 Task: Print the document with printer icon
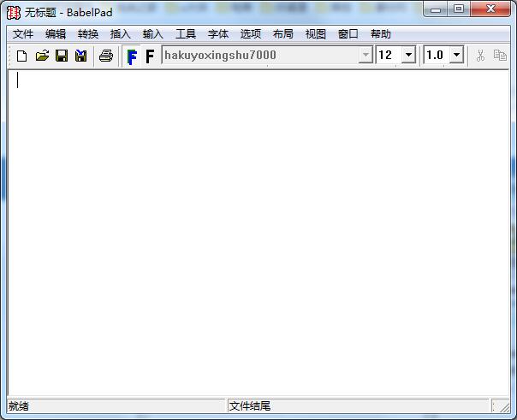[x=106, y=56]
